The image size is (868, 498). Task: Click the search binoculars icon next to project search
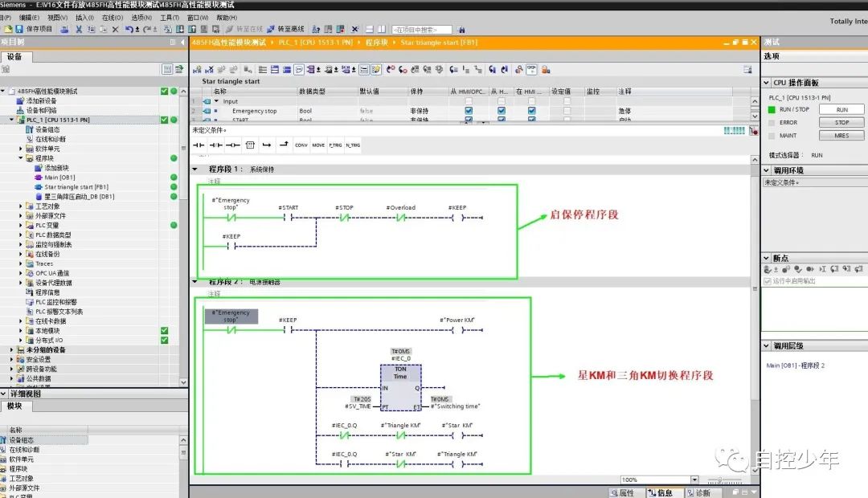click(461, 30)
